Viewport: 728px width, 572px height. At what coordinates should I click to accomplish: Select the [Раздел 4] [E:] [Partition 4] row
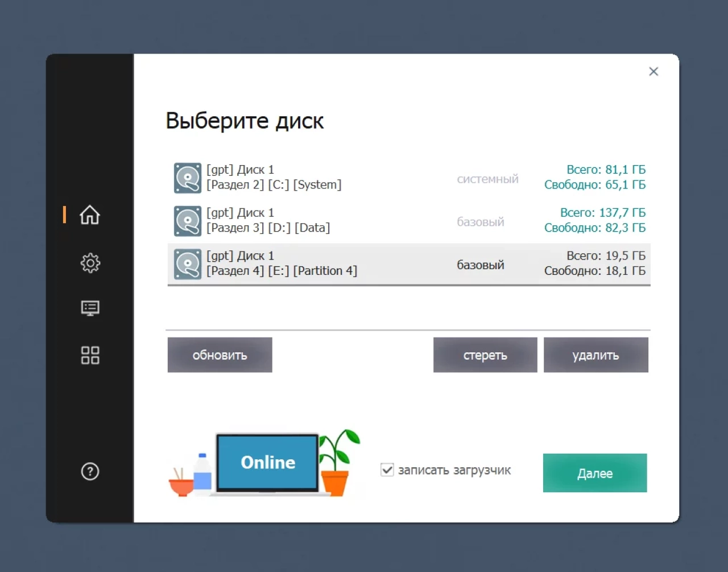click(409, 264)
